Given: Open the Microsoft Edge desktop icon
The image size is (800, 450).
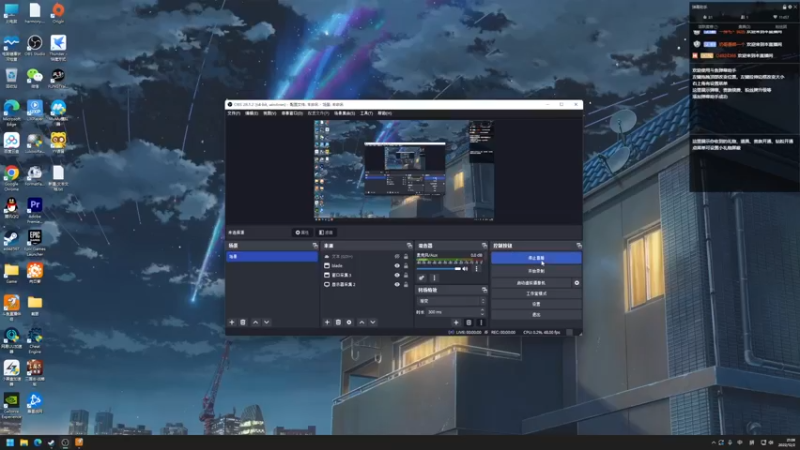Looking at the screenshot, I should [11, 111].
